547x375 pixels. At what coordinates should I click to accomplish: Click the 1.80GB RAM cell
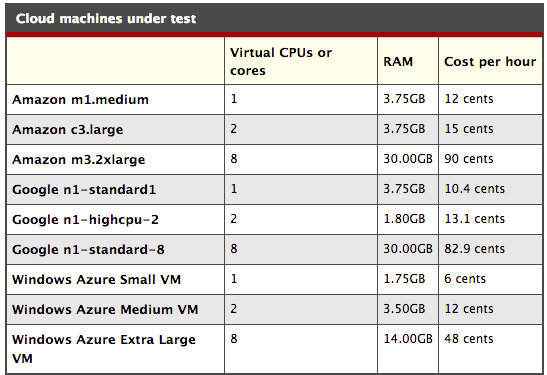click(404, 219)
